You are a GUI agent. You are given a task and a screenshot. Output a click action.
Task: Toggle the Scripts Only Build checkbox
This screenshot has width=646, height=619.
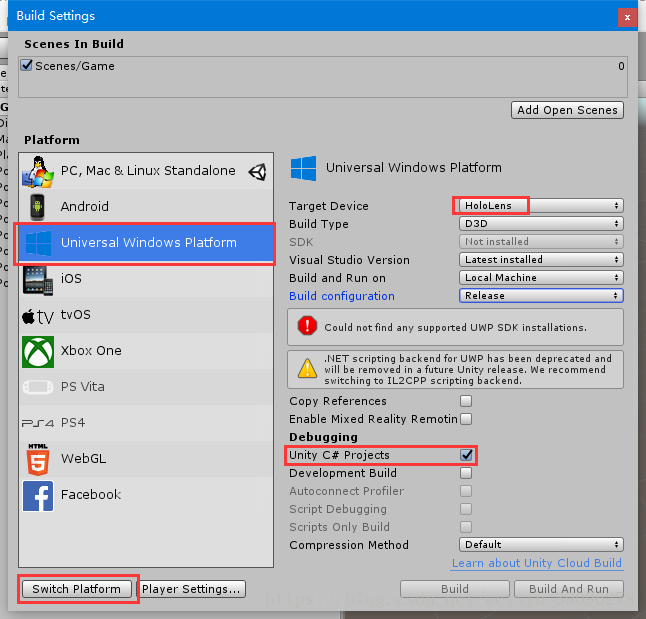(x=466, y=527)
